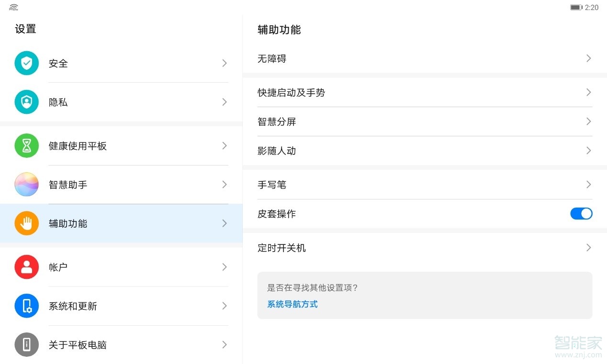Click the 辅助功能 hand icon

(x=26, y=223)
